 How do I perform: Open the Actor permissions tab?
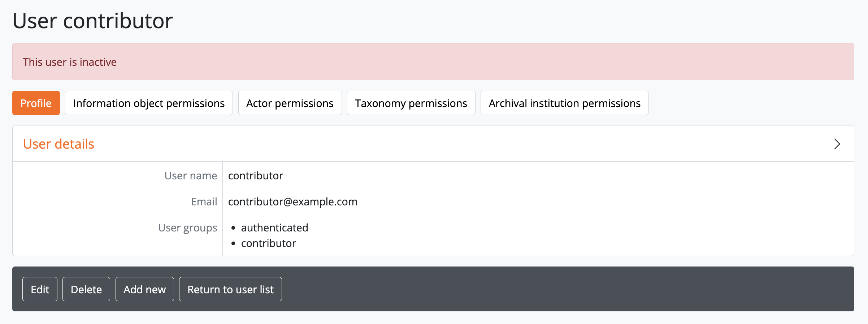pyautogui.click(x=290, y=103)
